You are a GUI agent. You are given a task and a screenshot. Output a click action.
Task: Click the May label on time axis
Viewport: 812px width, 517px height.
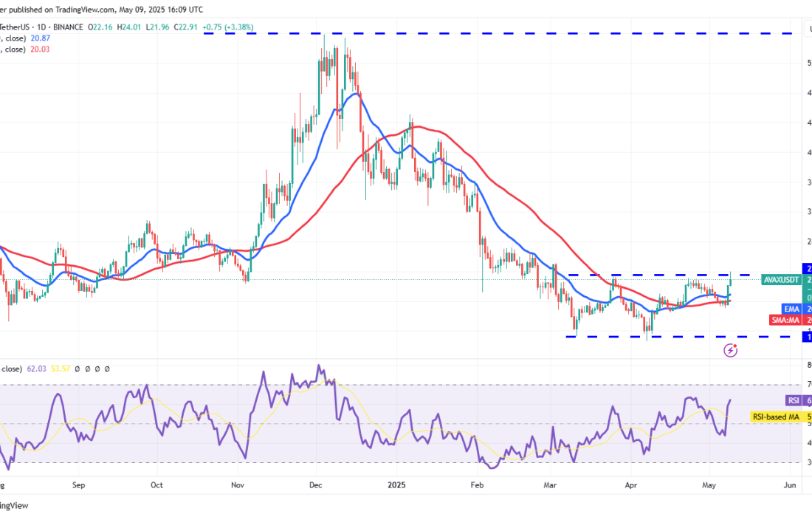[709, 485]
